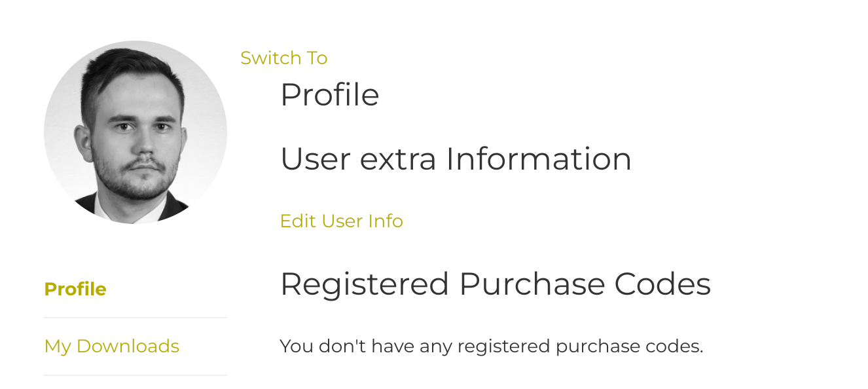Viewport: 868px width, 389px height.
Task: Click the word Information in the heading
Action: pos(539,158)
